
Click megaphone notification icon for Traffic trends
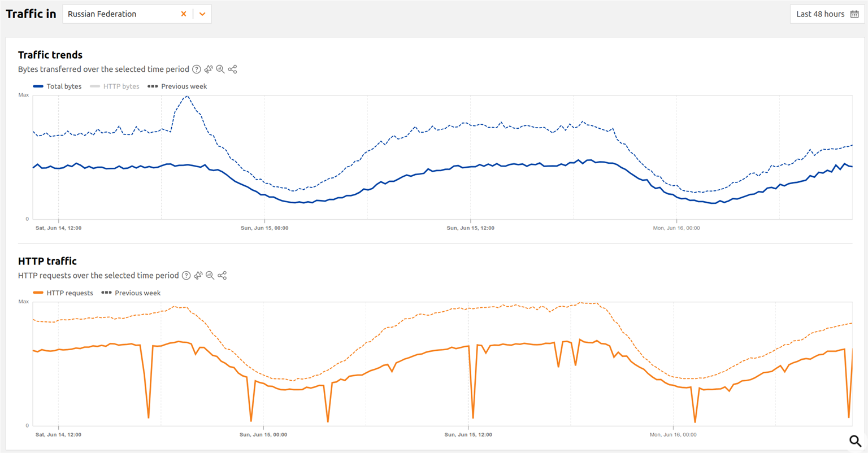pos(209,69)
